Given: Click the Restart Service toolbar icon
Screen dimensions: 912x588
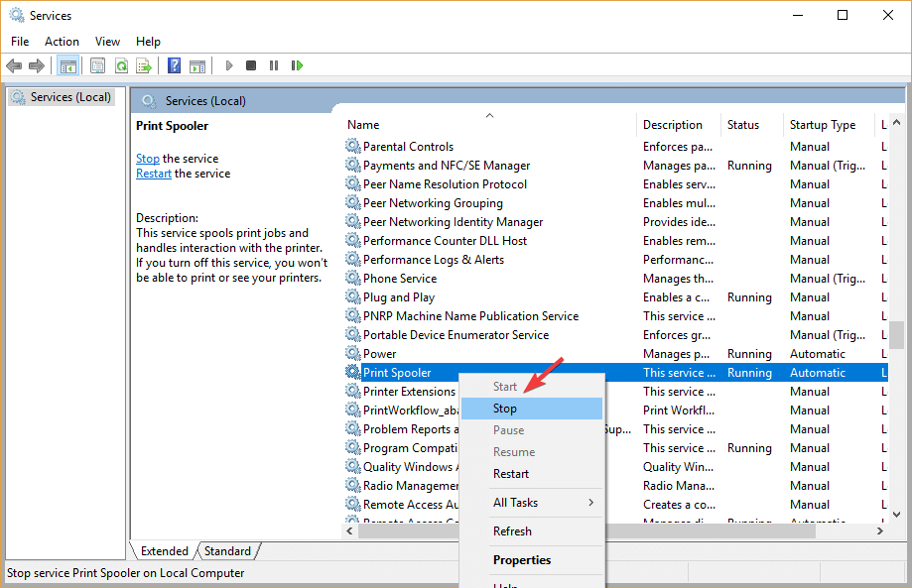Looking at the screenshot, I should click(x=297, y=65).
